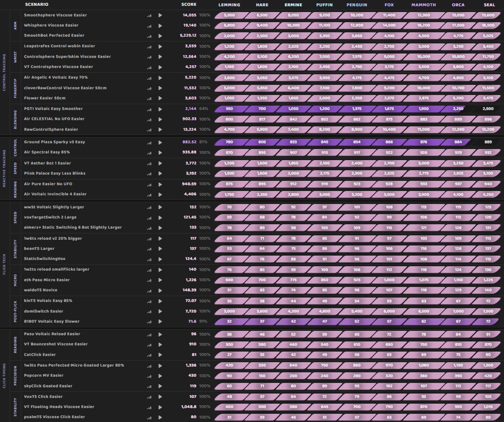View stats chart for Popcorn MV Easier
Screen dimensions: 504x422
tap(149, 376)
